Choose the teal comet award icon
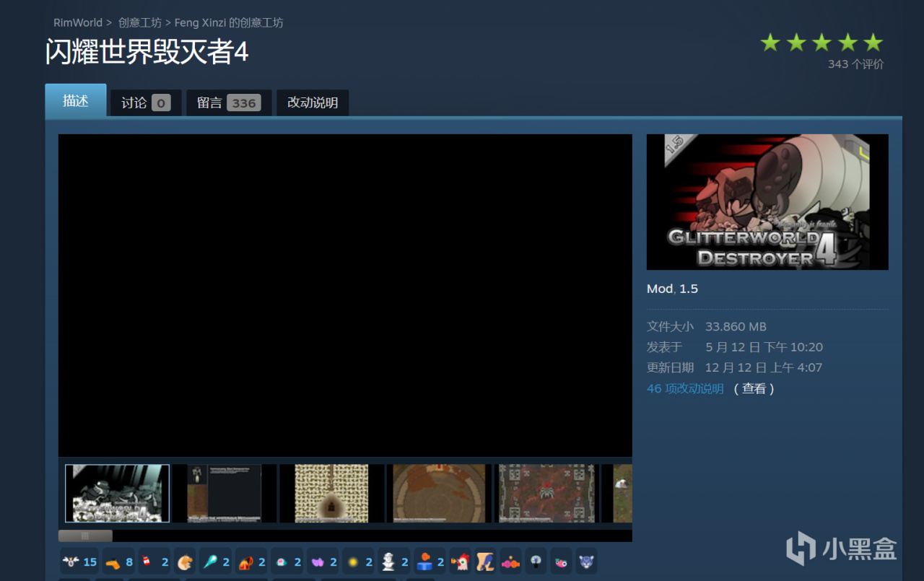Image resolution: width=924 pixels, height=581 pixels. [x=215, y=562]
